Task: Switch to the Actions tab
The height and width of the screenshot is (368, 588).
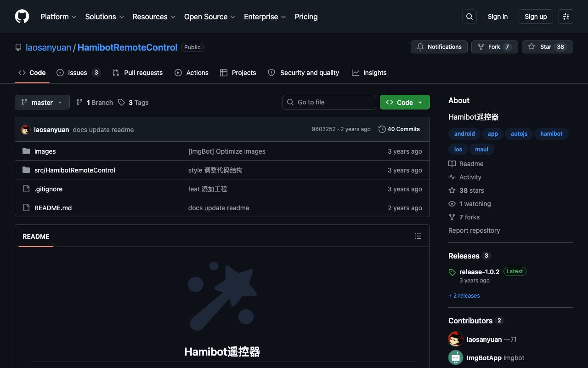Action: coord(192,73)
